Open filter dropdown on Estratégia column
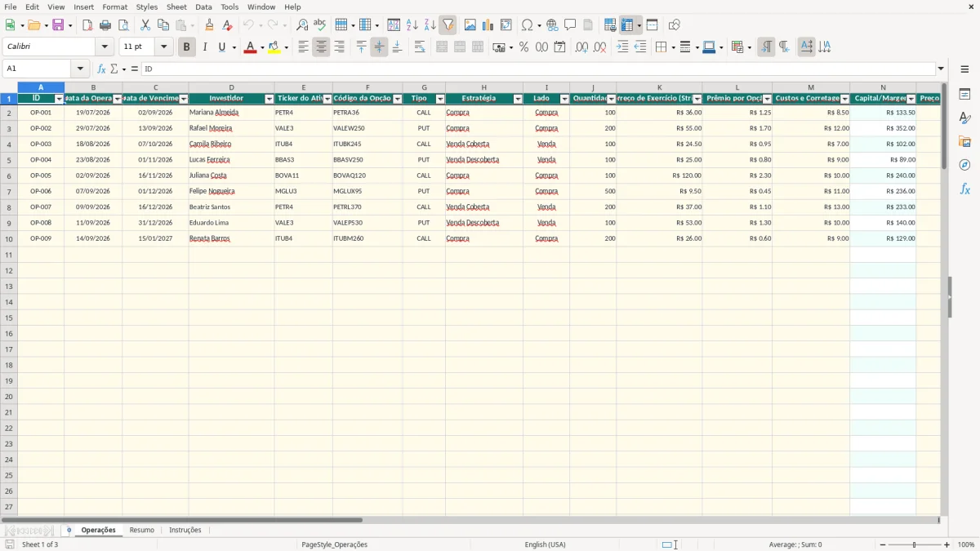This screenshot has width=980, height=551. coord(517,99)
